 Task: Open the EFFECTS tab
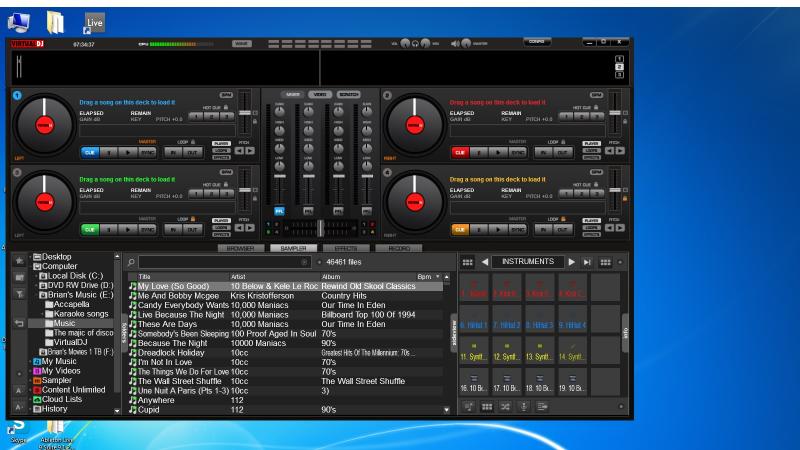pyautogui.click(x=346, y=248)
